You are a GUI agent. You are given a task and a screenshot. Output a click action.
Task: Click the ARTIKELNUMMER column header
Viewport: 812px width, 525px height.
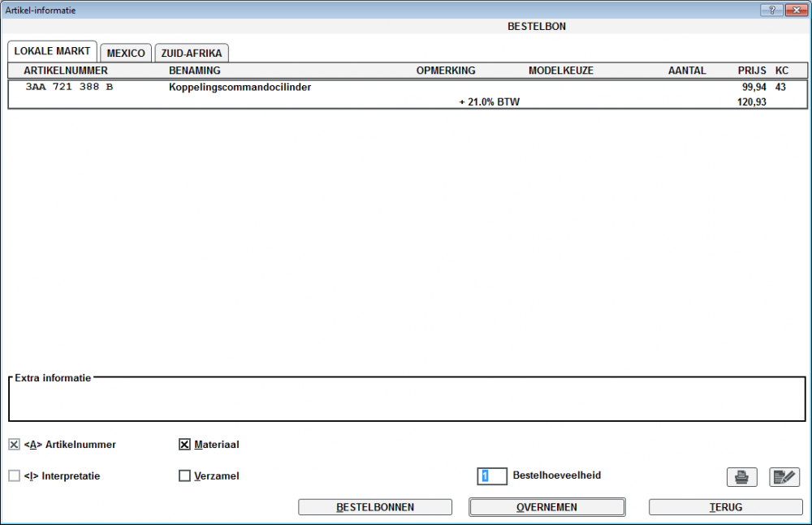66,71
